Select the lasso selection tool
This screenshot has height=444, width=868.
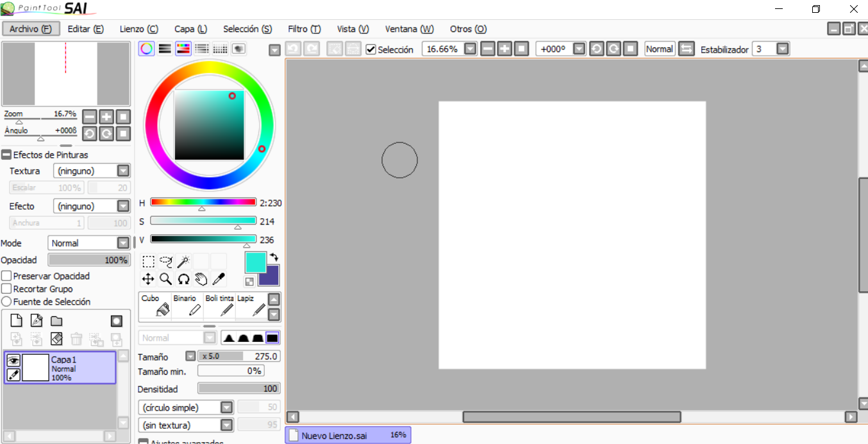pyautogui.click(x=166, y=261)
